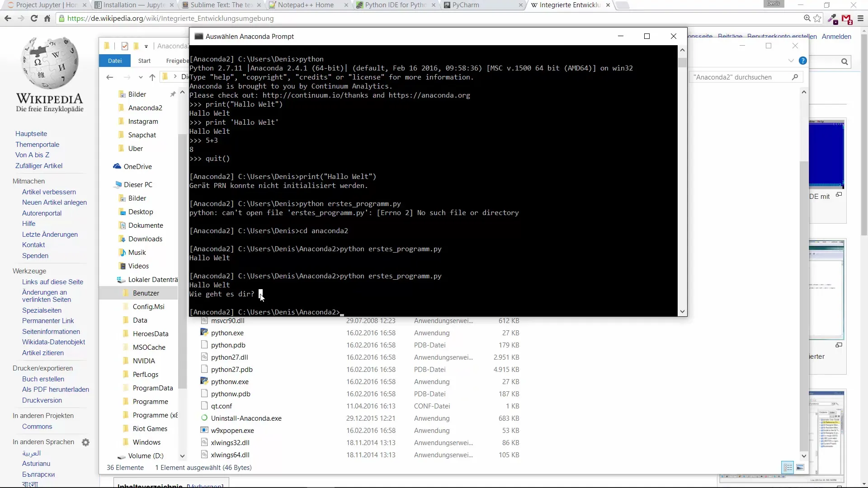
Task: Click Anmelden link
Action: coord(836,37)
